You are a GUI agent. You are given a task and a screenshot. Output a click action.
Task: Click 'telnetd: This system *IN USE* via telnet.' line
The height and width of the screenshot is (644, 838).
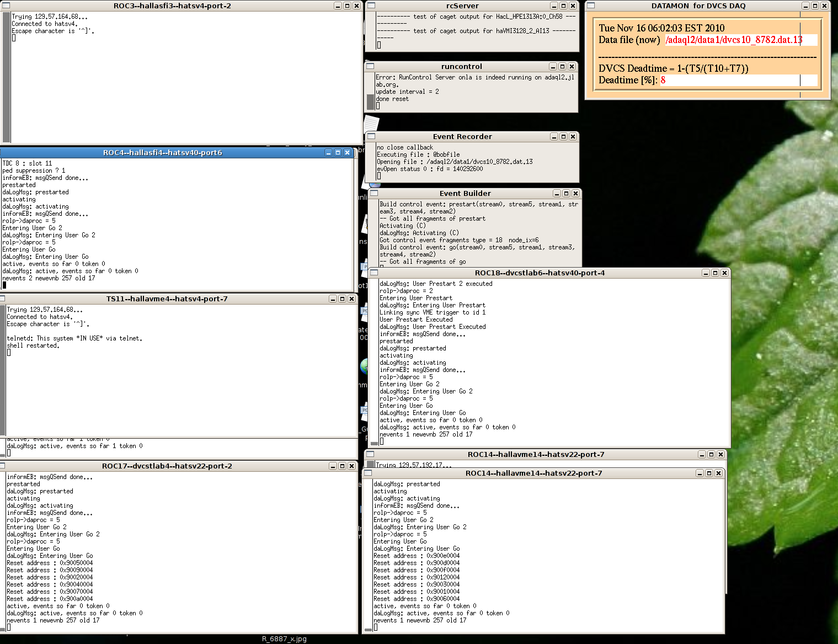tap(74, 338)
